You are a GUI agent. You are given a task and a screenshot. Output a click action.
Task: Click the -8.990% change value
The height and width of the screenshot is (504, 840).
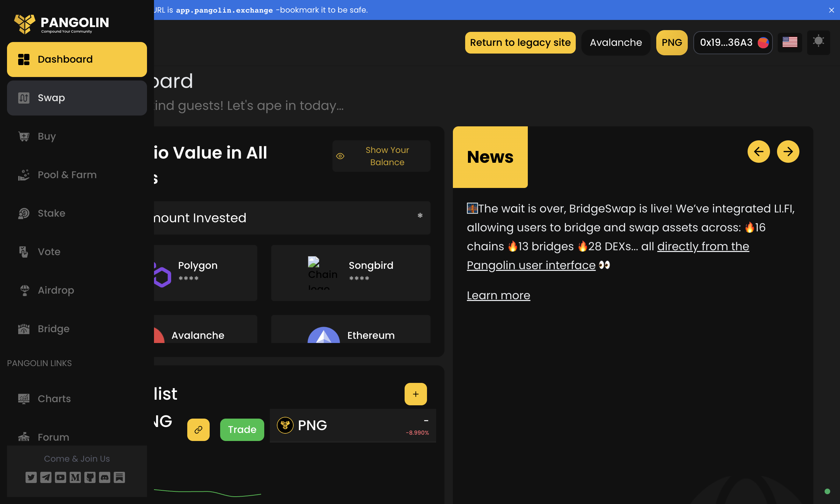pyautogui.click(x=418, y=433)
